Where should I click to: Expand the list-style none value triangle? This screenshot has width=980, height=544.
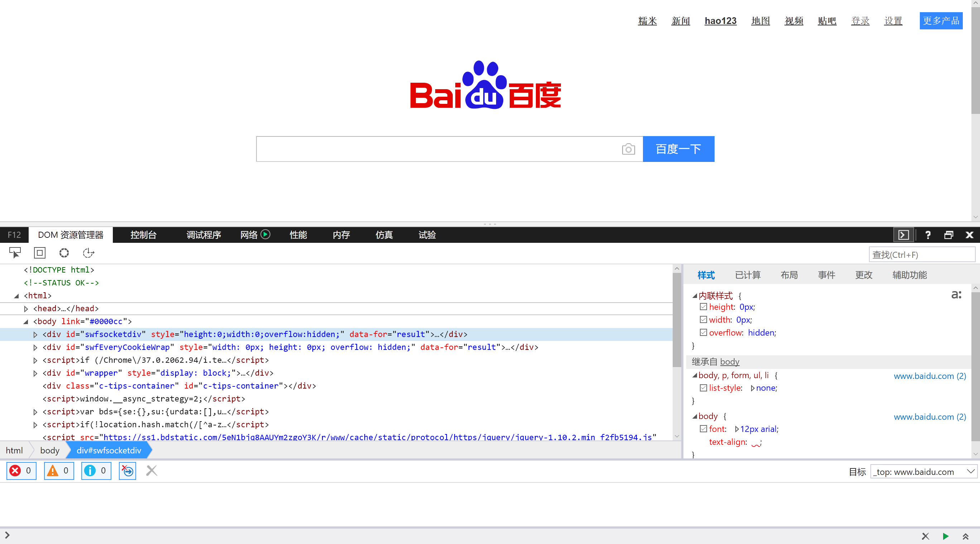(753, 388)
